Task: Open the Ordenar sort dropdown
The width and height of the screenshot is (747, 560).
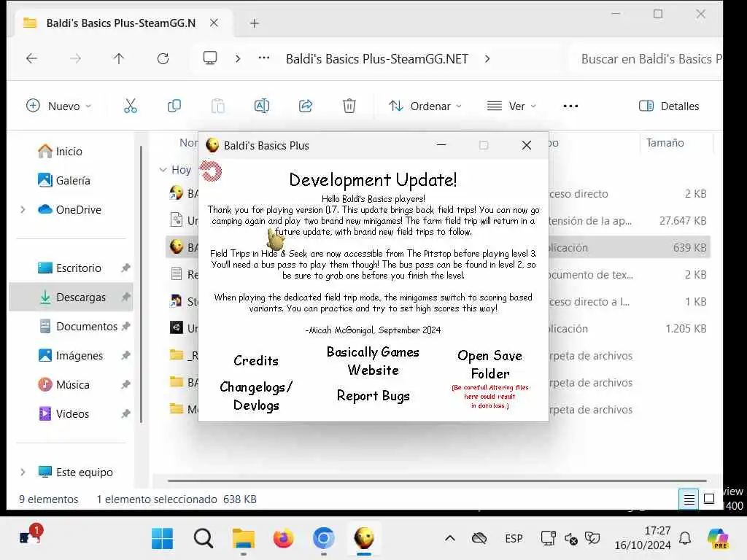Action: (x=425, y=106)
